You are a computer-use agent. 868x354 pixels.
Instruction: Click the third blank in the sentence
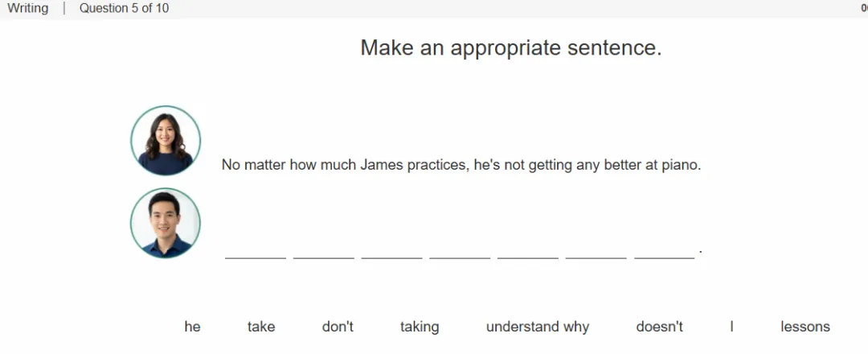click(391, 251)
